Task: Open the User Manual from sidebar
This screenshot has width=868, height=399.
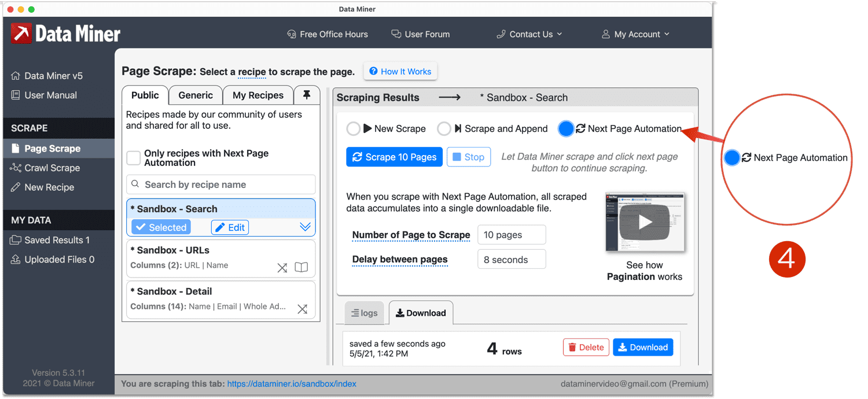Action: (49, 95)
